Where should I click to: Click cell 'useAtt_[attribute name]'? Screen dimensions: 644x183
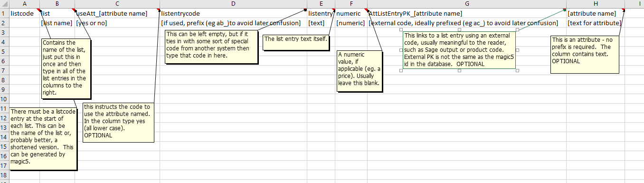click(117, 13)
